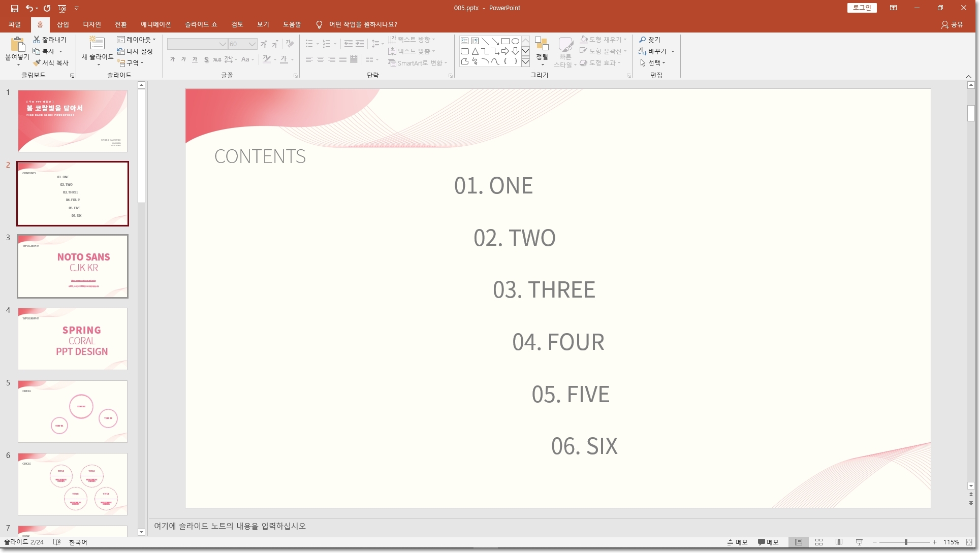Select the Rectangle shape in shapes gallery

505,41
